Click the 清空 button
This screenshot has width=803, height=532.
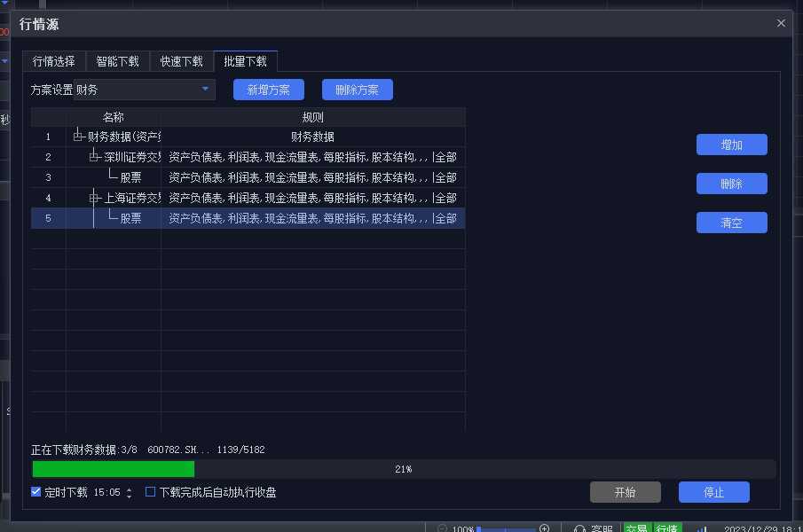[x=731, y=223]
